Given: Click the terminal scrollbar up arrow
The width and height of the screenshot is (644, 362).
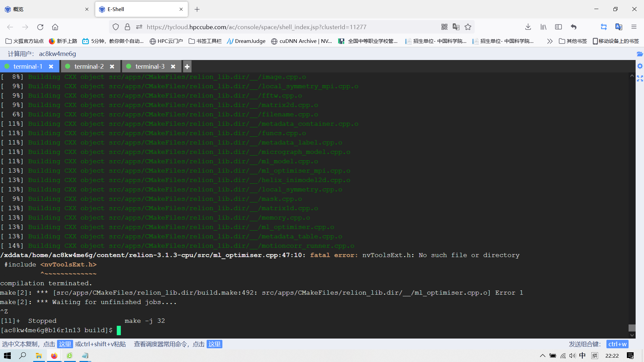Looking at the screenshot, I should click(x=632, y=76).
